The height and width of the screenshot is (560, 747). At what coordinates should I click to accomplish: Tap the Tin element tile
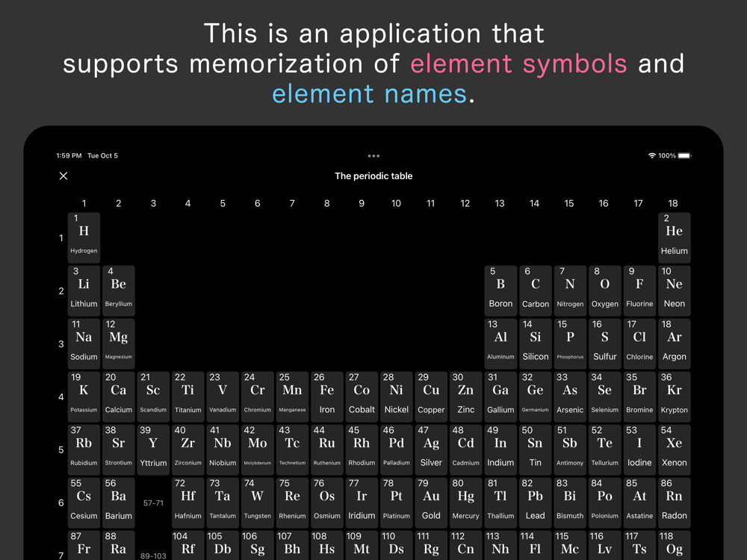coord(536,450)
